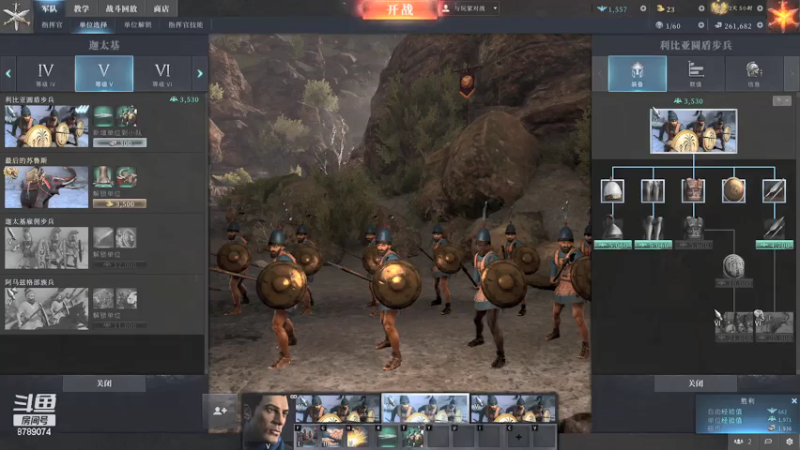Screen dimensions: 800x450
Task: Open the battle mode dropdown beside 开战
Action: click(470, 8)
